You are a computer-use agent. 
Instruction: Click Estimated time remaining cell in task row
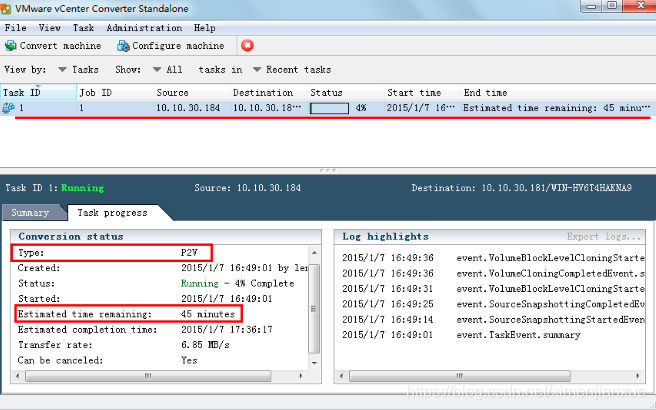[557, 108]
